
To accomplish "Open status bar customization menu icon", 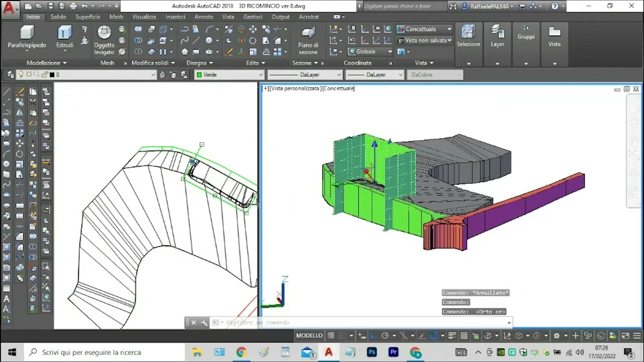I will [637, 335].
